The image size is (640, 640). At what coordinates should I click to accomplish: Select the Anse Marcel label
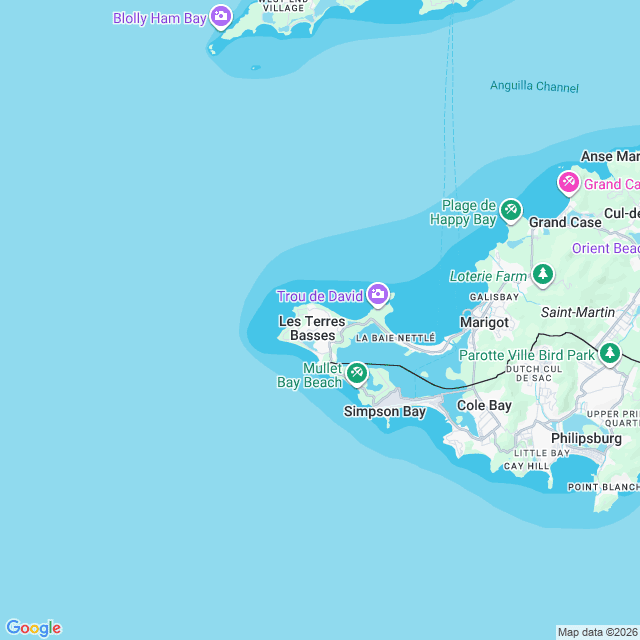(x=610, y=156)
